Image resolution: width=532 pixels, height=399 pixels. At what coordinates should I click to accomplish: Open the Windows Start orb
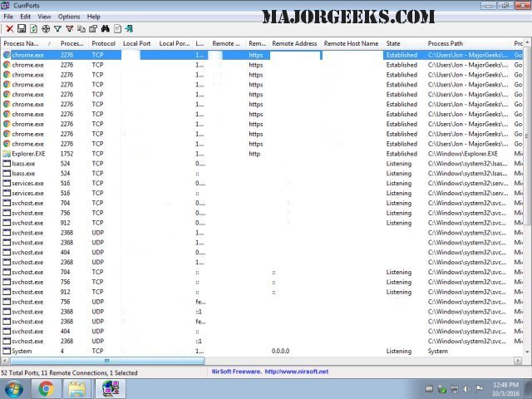pos(14,389)
